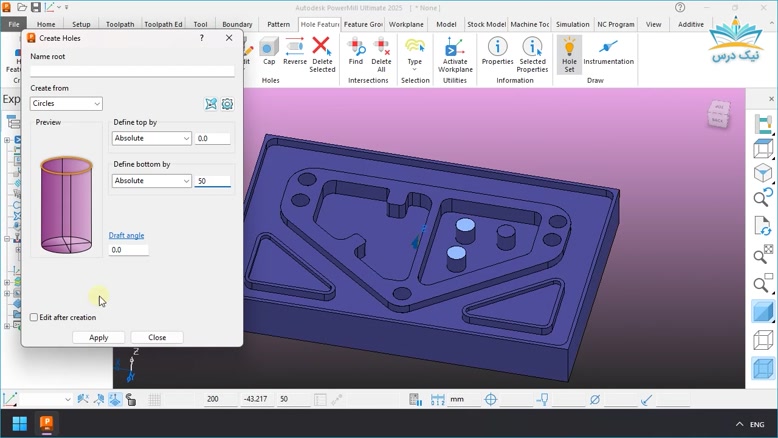Click the Name root input field
778x438 pixels.
click(132, 71)
